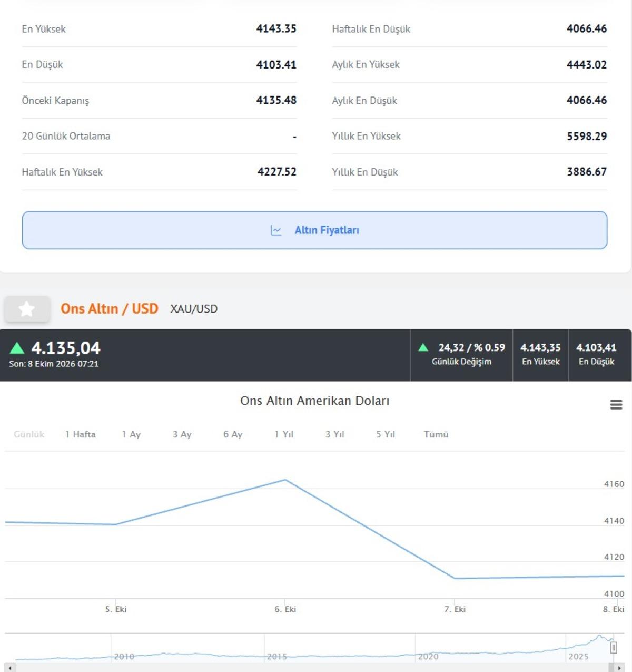The width and height of the screenshot is (632, 672).
Task: Click the Yıllık En Yüksek value 5598.29
Action: tap(587, 136)
